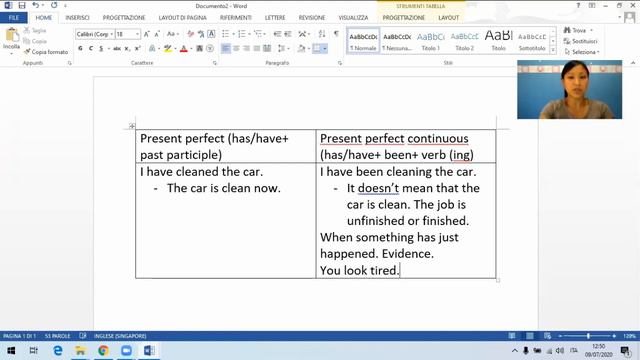Open Google Chrome from the taskbar
The image size is (640, 360).
tap(103, 351)
